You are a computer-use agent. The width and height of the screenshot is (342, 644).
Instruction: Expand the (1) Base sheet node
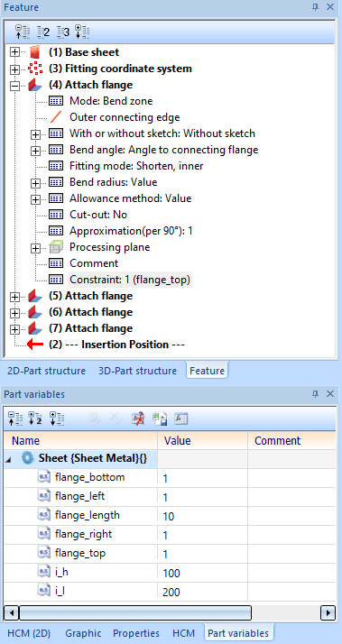click(x=15, y=52)
